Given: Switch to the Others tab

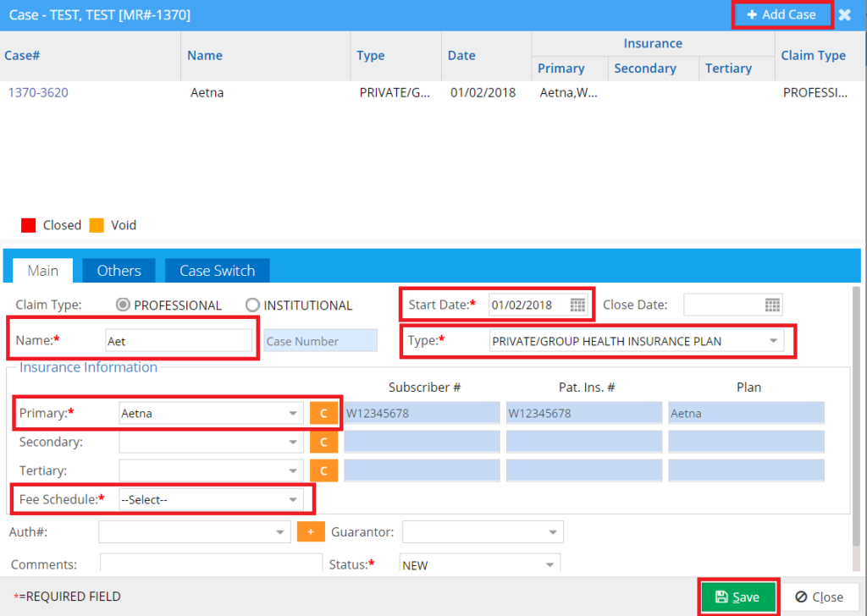Looking at the screenshot, I should pyautogui.click(x=119, y=270).
